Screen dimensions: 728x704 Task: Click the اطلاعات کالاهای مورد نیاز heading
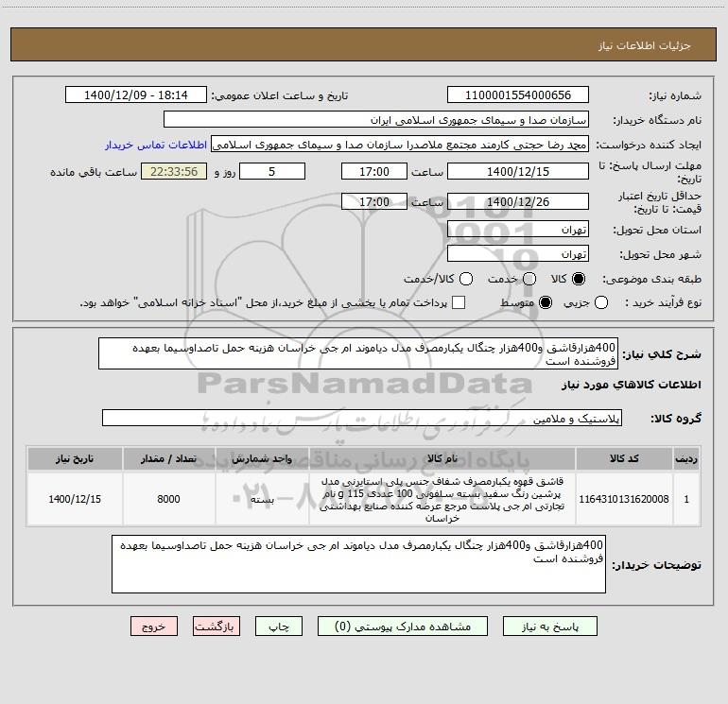click(631, 385)
